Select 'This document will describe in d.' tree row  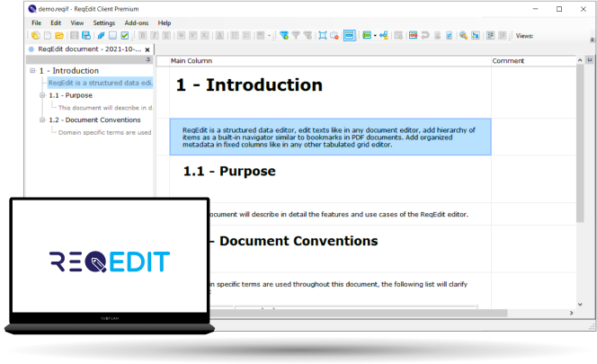click(105, 108)
